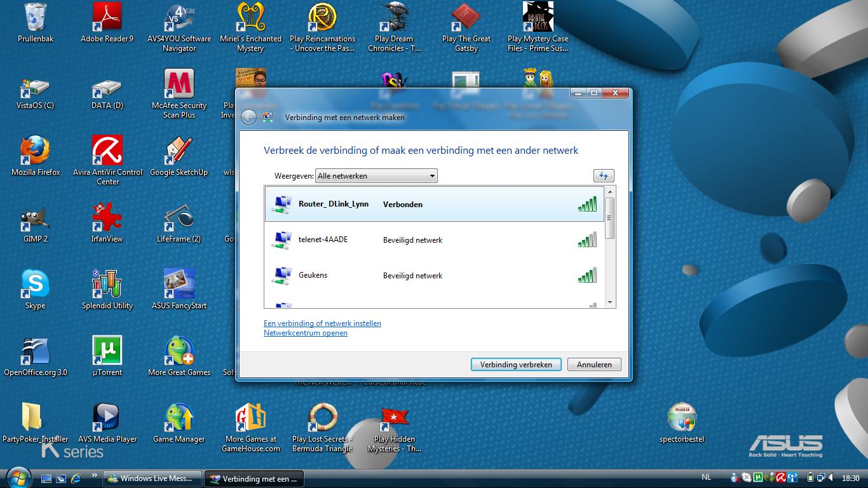Launch Internet Explorer from Quick Launch

(x=76, y=478)
